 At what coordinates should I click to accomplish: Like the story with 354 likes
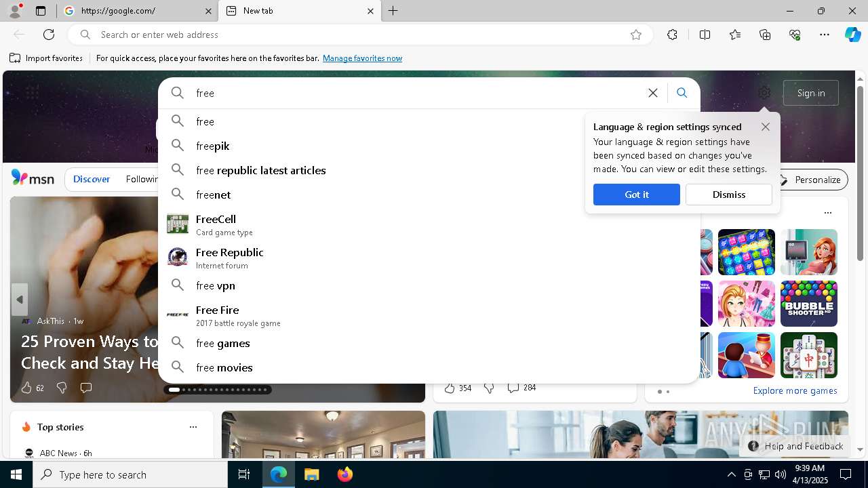coord(450,388)
